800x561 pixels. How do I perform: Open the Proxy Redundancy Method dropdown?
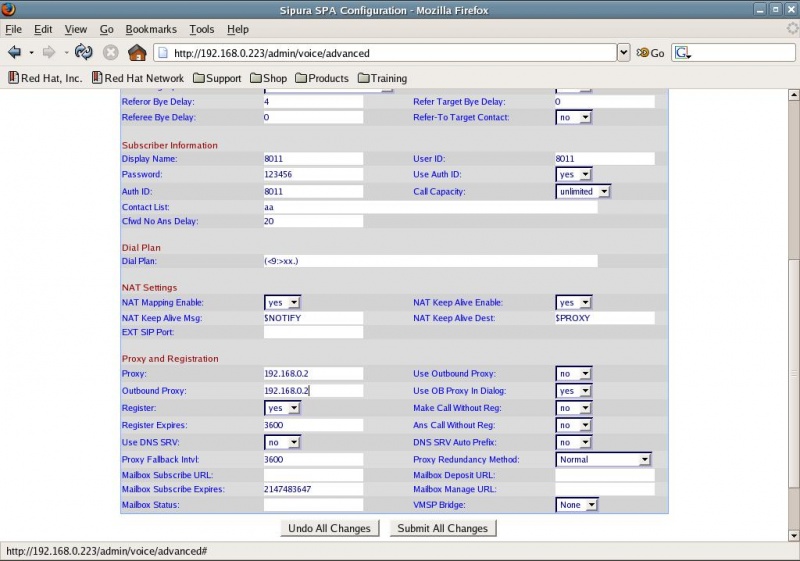[604, 459]
